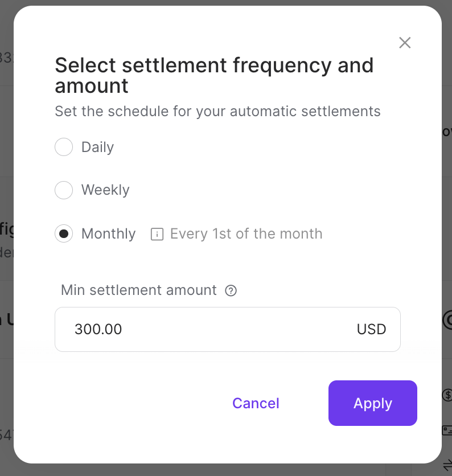The image size is (452, 476).
Task: Dismiss the dialog with the X
Action: (x=405, y=43)
